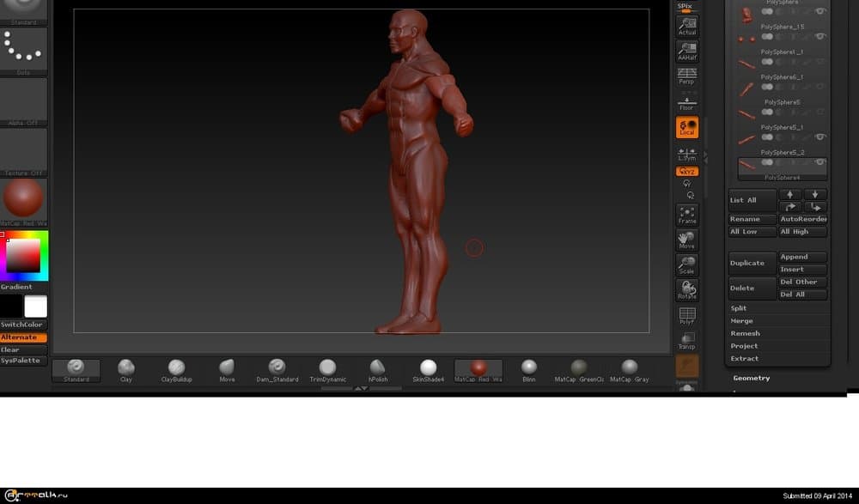The image size is (859, 504).
Task: Open the Remesh subpalette
Action: pyautogui.click(x=745, y=333)
